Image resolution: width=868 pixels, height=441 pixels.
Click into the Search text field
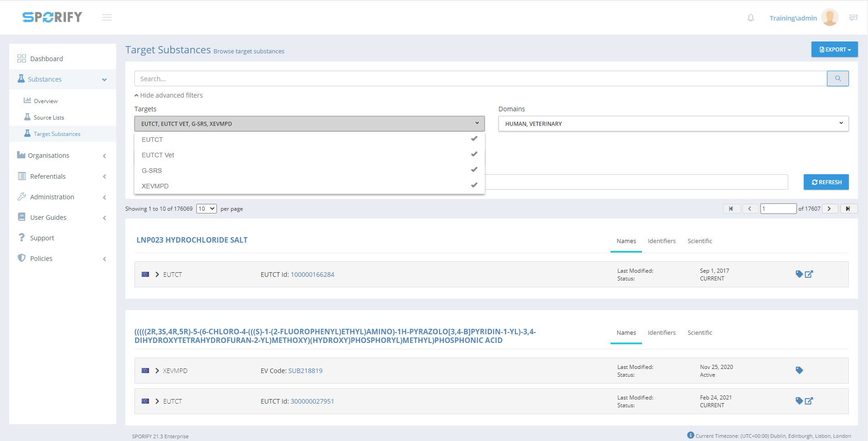(480, 78)
